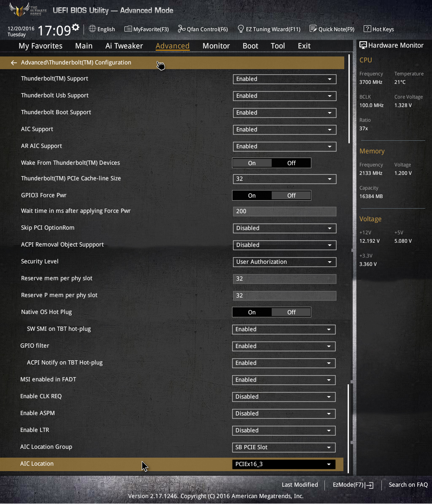The width and height of the screenshot is (432, 504).
Task: Open Quick Note(F9) notepad icon
Action: pos(313,29)
